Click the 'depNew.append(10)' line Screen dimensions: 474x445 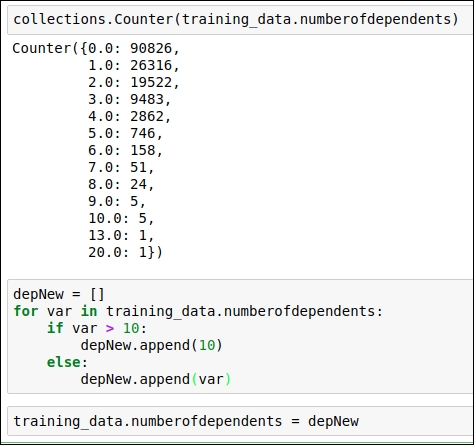[x=151, y=345]
